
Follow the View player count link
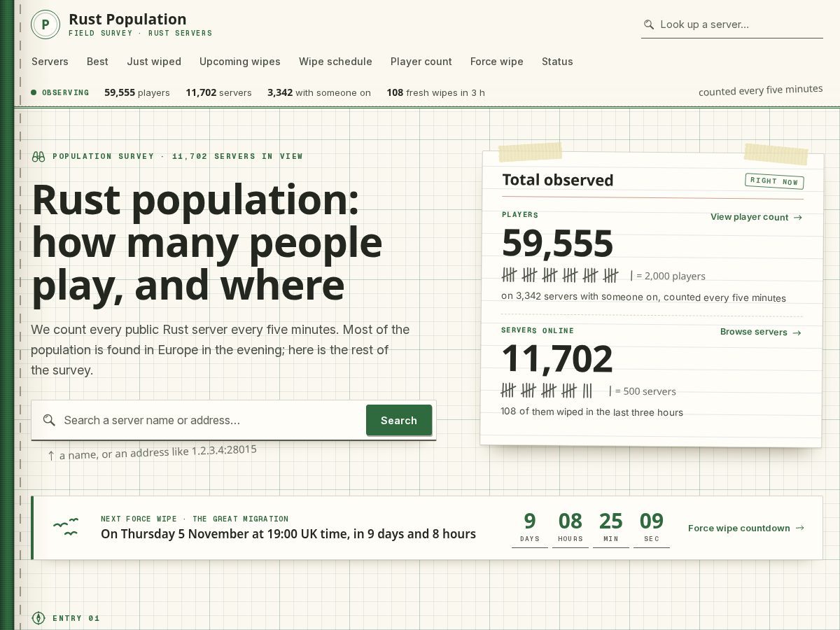point(757,217)
